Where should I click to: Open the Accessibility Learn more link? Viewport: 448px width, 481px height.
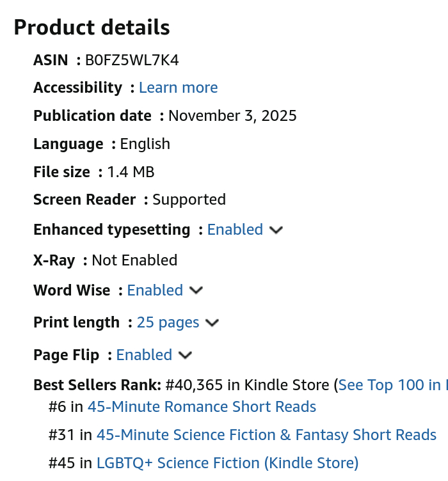(x=178, y=88)
